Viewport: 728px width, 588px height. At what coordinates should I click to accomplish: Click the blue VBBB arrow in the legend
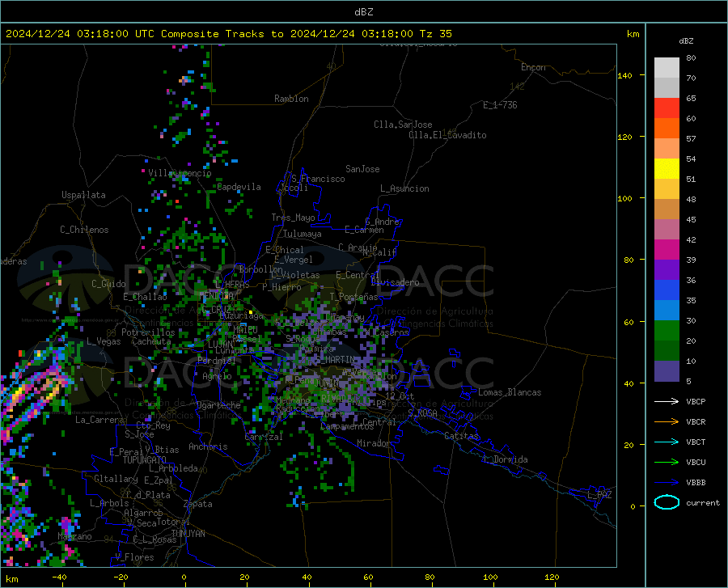667,483
